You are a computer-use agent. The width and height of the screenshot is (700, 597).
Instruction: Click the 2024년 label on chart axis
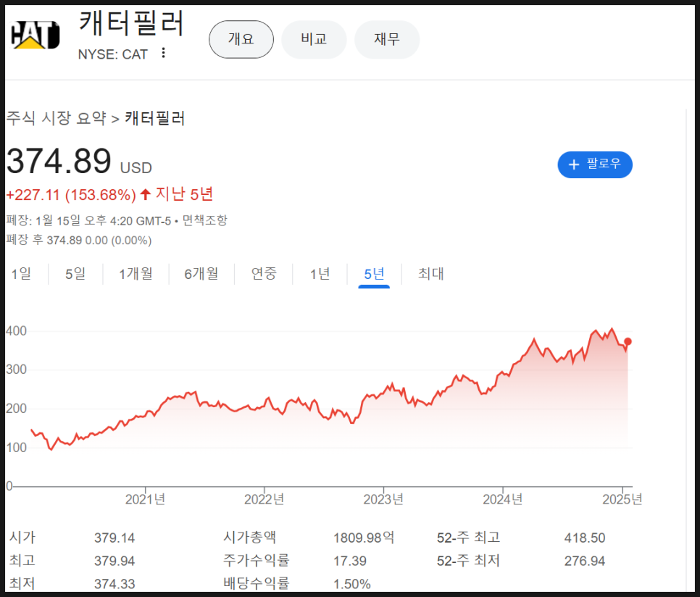pyautogui.click(x=503, y=499)
